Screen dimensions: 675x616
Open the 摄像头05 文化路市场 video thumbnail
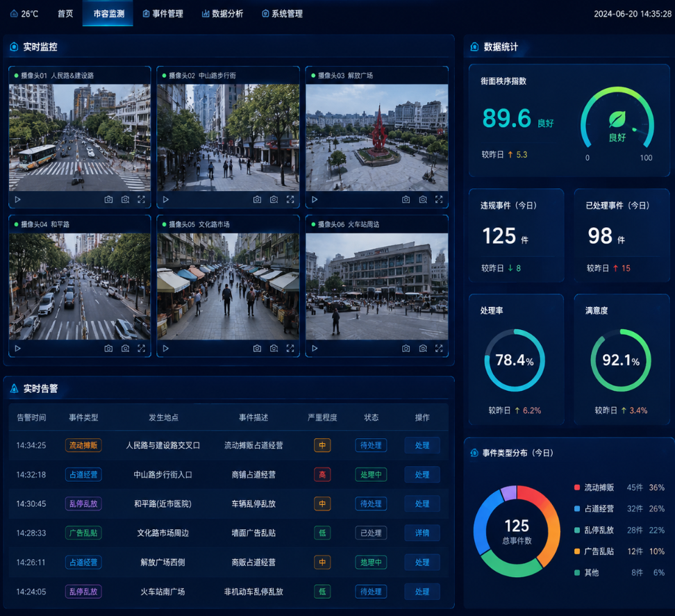tap(228, 286)
